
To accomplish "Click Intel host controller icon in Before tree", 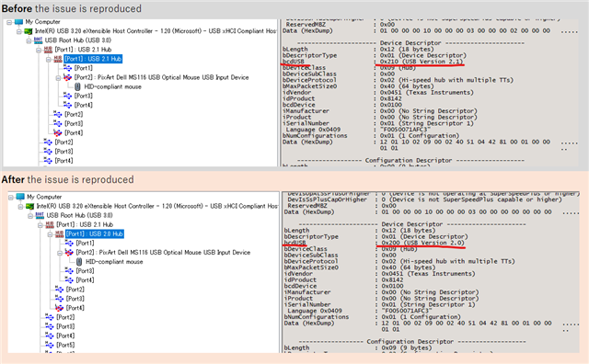I will [x=29, y=31].
